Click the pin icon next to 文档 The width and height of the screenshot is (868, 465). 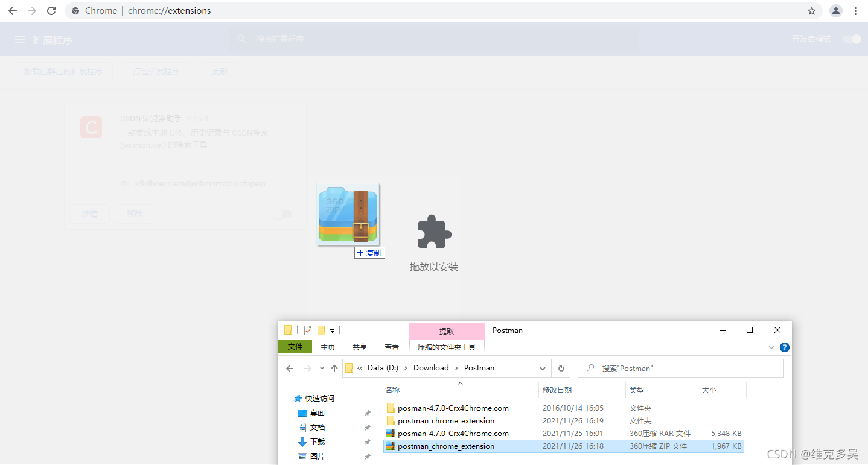(x=367, y=428)
